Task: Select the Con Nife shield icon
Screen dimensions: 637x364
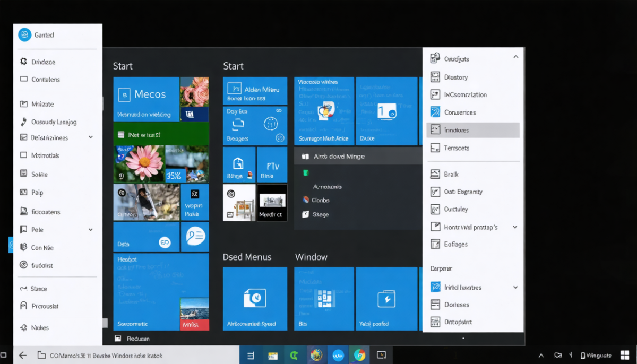Action: click(23, 247)
